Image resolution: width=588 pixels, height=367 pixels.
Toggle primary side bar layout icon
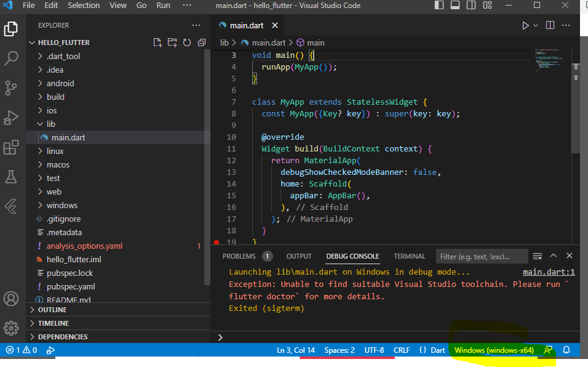pos(439,6)
